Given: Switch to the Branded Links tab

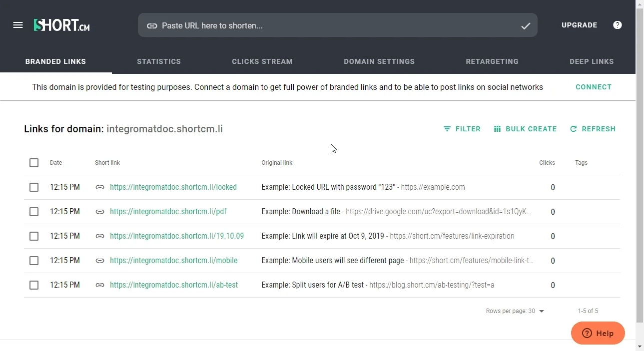Looking at the screenshot, I should [x=56, y=61].
